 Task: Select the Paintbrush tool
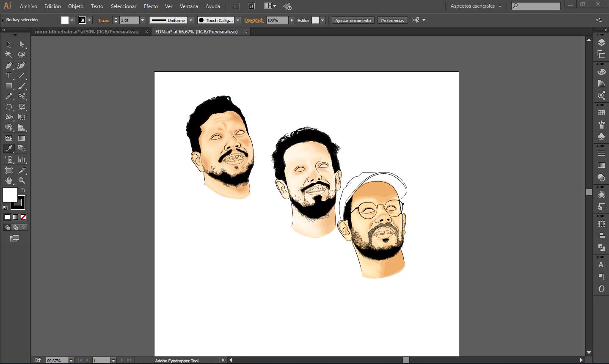coord(22,86)
